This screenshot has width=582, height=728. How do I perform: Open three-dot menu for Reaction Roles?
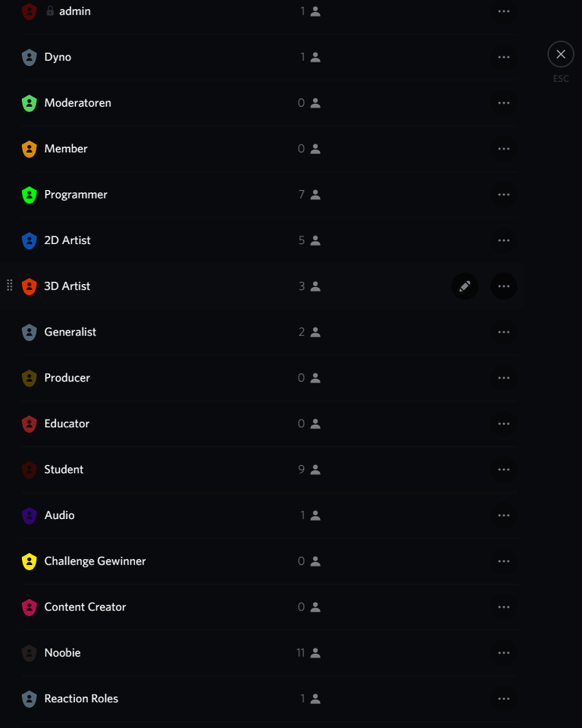(x=504, y=698)
